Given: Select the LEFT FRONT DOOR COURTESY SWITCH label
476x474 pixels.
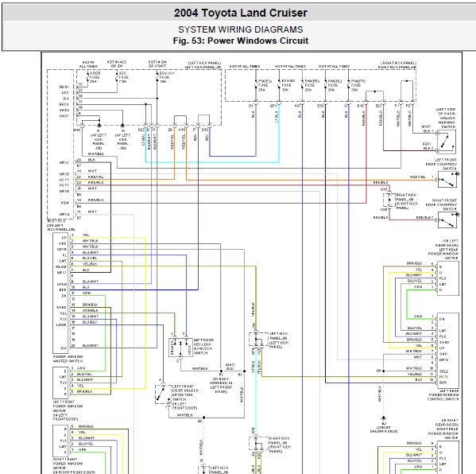Looking at the screenshot, I should point(441,164).
